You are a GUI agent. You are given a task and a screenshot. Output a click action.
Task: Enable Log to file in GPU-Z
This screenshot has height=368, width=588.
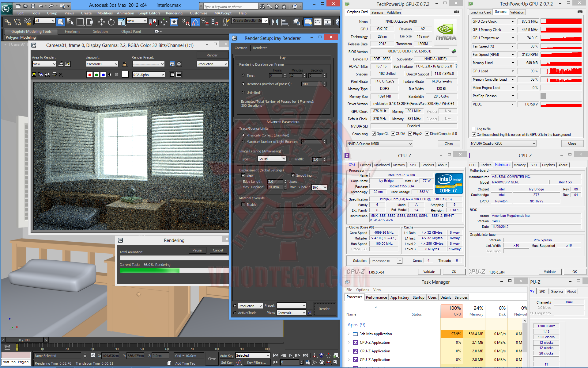[474, 129]
